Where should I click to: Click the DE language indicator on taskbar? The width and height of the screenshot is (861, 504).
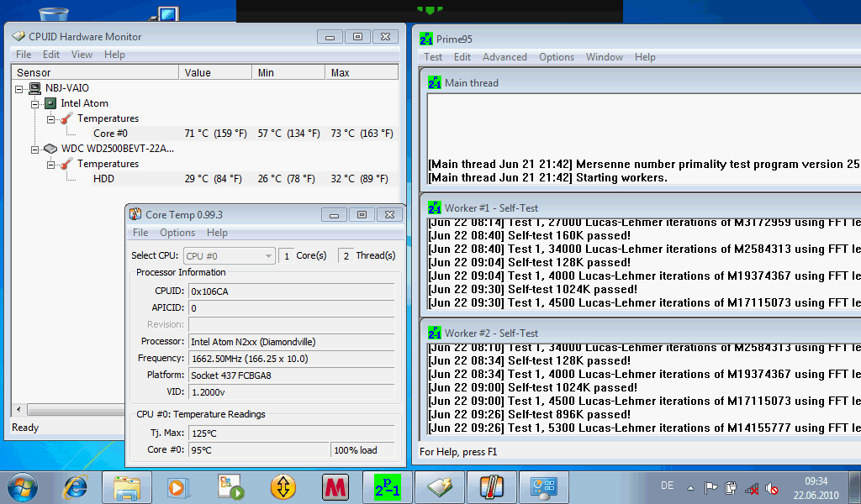667,486
